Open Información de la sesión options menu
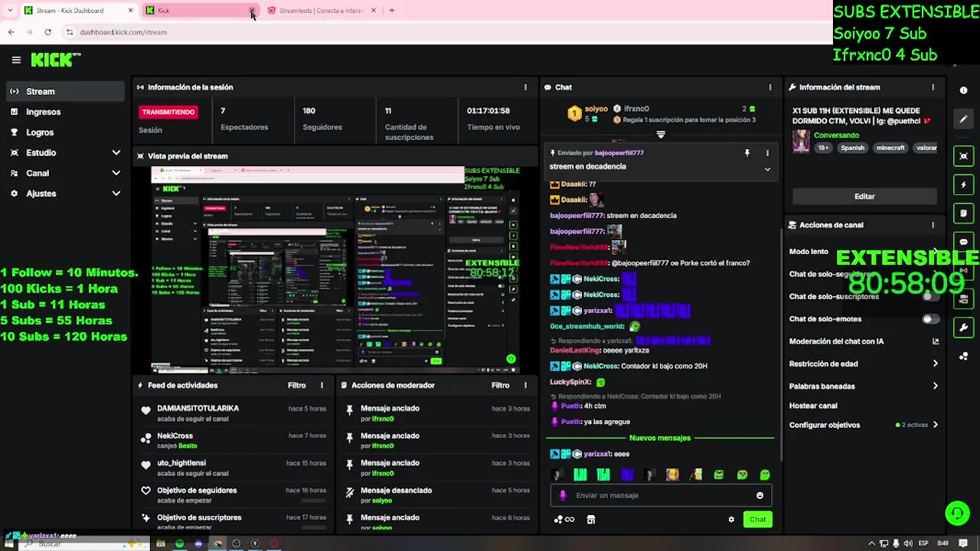980x551 pixels. [525, 87]
